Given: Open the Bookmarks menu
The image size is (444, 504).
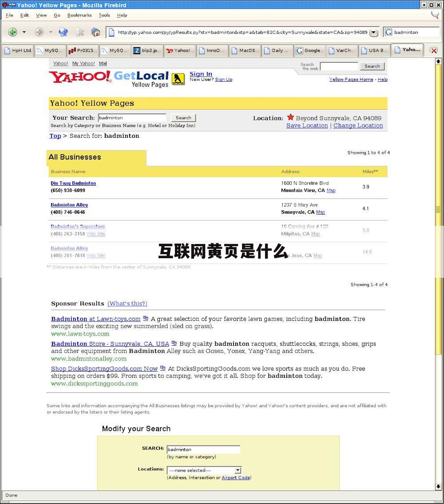Looking at the screenshot, I should 79,15.
